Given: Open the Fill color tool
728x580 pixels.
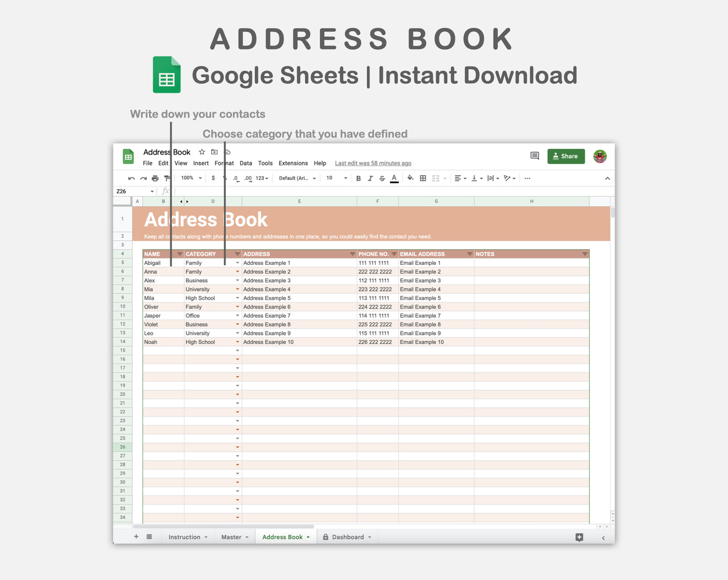Looking at the screenshot, I should [410, 178].
